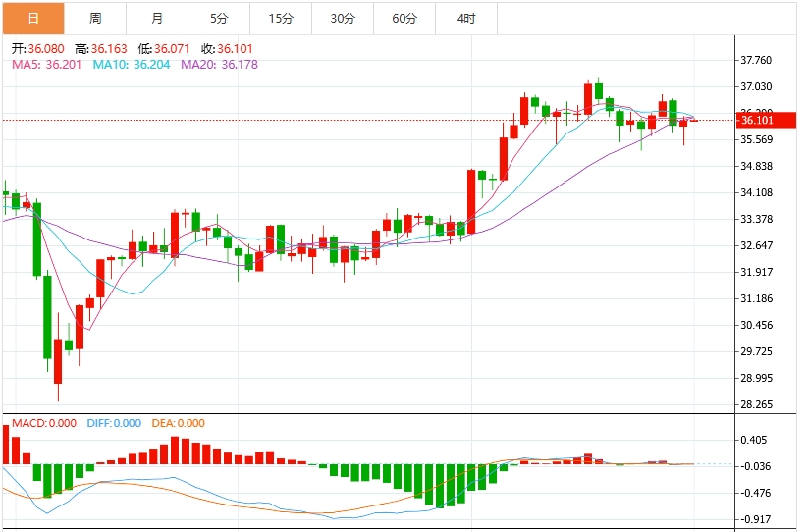Image resolution: width=807 pixels, height=532 pixels.
Task: Click the 33.378 price axis label
Action: pyautogui.click(x=756, y=219)
